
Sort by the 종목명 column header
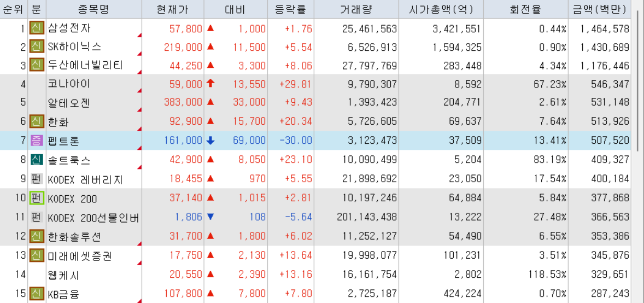tap(94, 9)
